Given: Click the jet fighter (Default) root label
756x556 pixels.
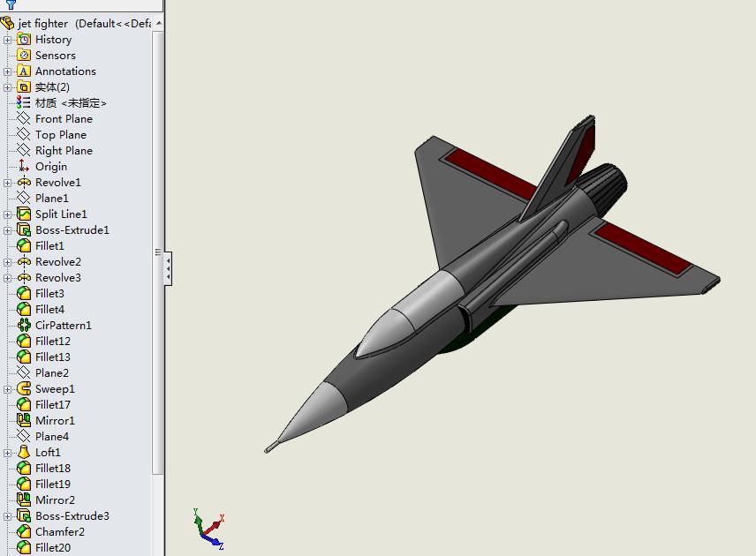Looking at the screenshot, I should 85,23.
